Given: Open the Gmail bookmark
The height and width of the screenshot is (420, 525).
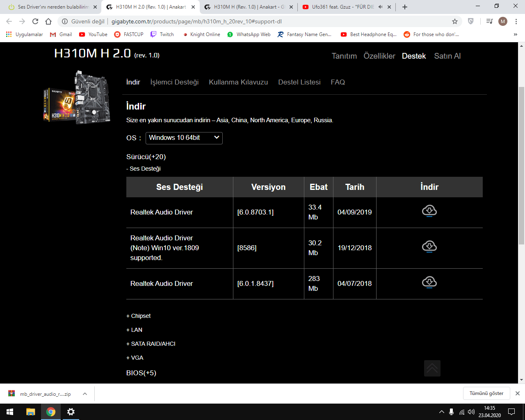Looking at the screenshot, I should click(x=61, y=34).
